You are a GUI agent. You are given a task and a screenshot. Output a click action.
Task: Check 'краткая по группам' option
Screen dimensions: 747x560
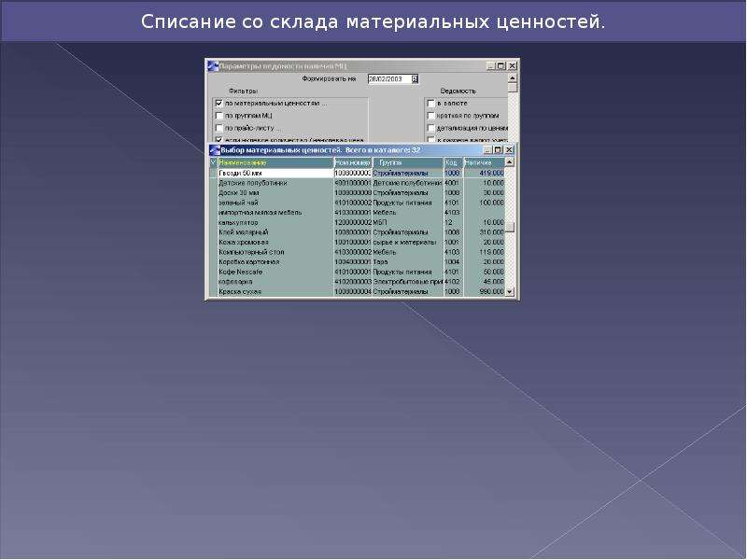(431, 115)
